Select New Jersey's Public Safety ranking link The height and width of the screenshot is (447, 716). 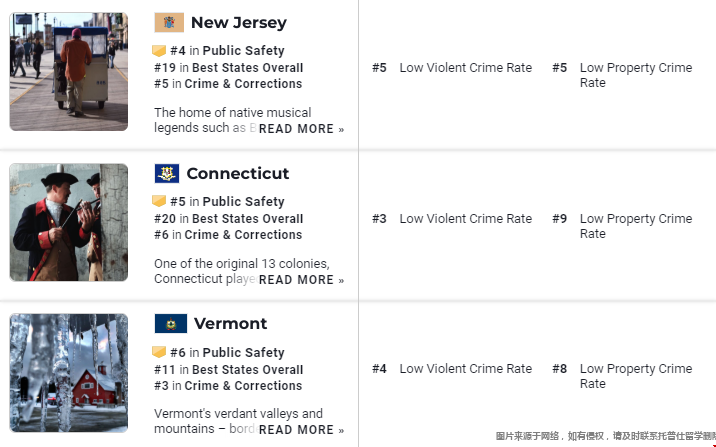point(243,51)
